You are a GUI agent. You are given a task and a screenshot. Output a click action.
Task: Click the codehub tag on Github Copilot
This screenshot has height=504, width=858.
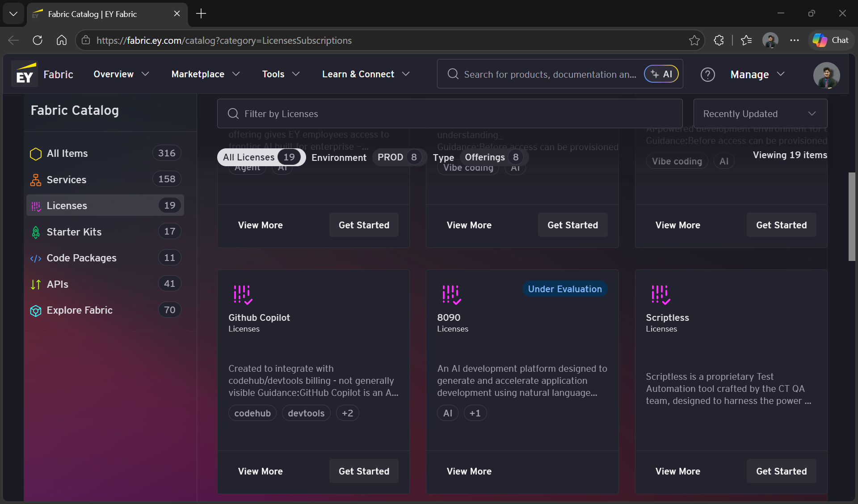[252, 413]
